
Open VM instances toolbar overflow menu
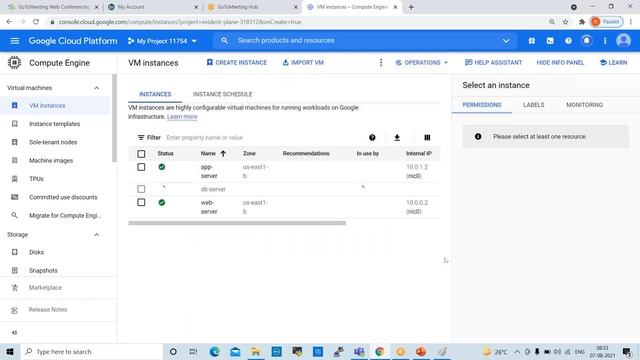381,62
